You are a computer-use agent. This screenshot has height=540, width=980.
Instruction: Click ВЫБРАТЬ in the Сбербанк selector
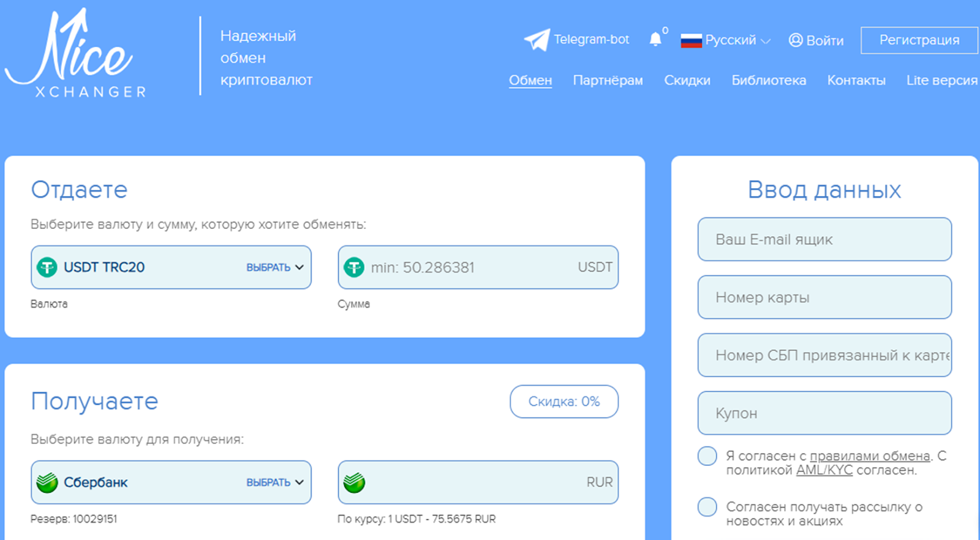click(x=268, y=482)
